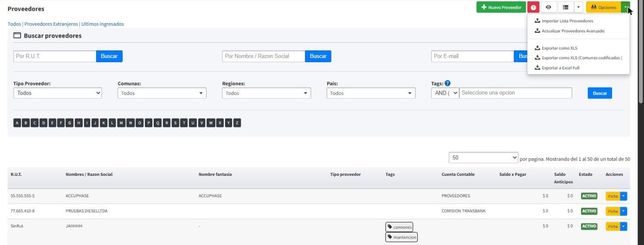Filter by letter D
644x245 pixels.
point(43,123)
